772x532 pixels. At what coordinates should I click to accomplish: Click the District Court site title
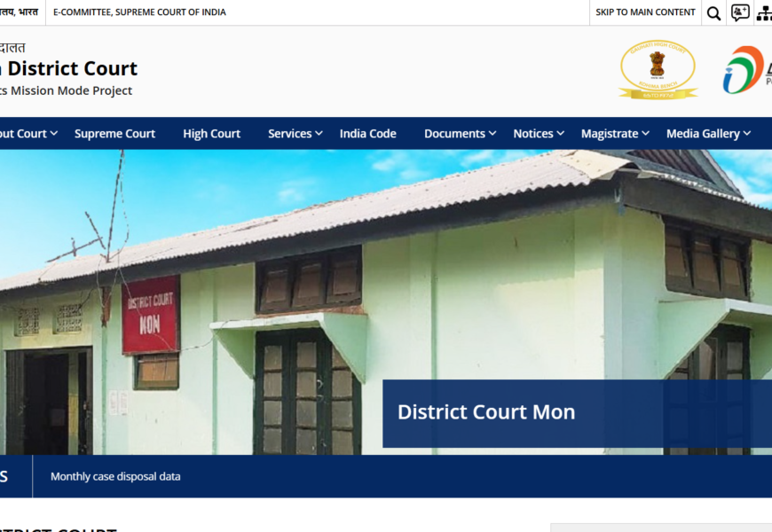71,68
